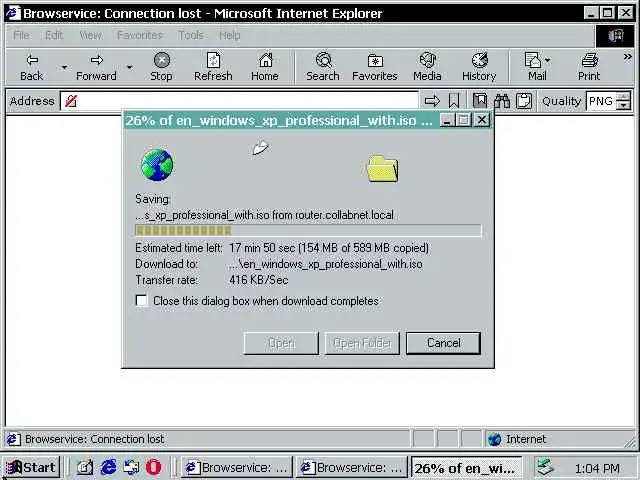The height and width of the screenshot is (480, 640).
Task: Expand the Mail button dropdown arrow
Action: pyautogui.click(x=548, y=60)
